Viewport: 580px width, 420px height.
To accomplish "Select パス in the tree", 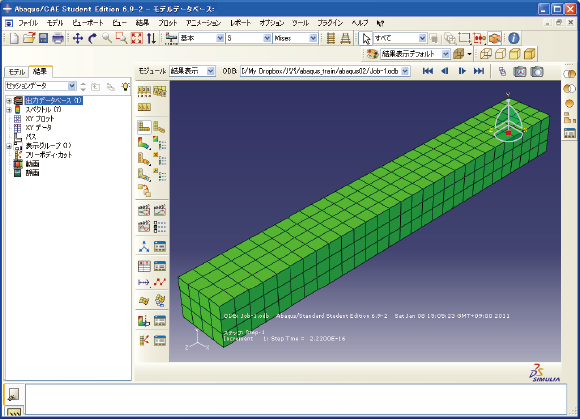I will (x=31, y=137).
